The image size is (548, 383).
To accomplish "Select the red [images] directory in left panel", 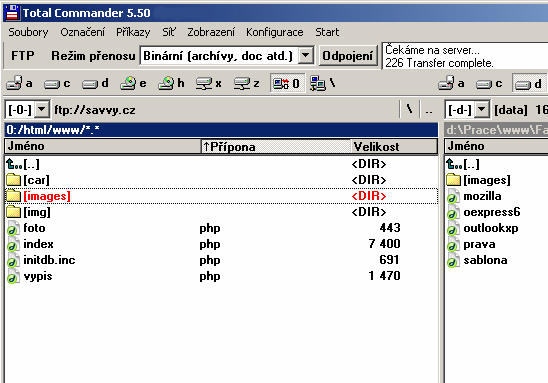I will click(221, 196).
